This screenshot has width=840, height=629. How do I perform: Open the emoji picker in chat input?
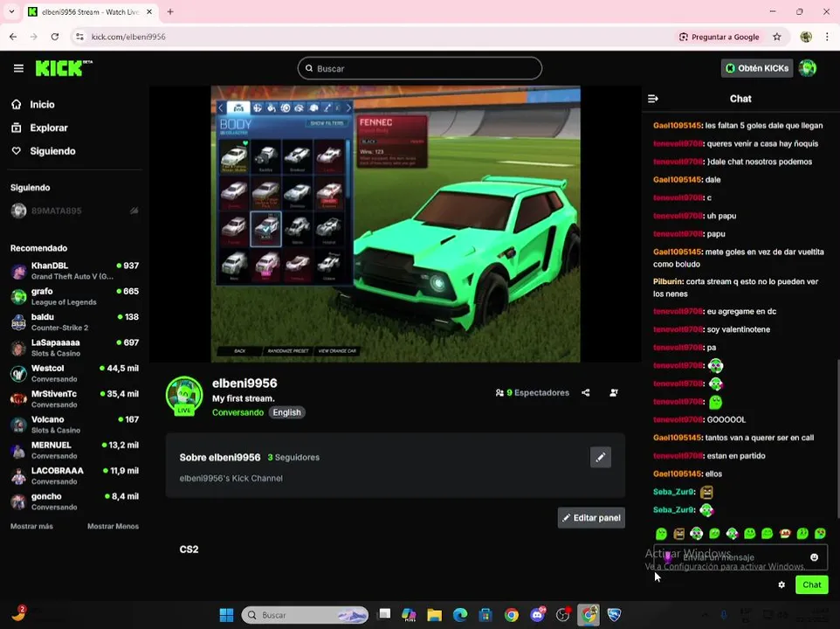(x=815, y=557)
